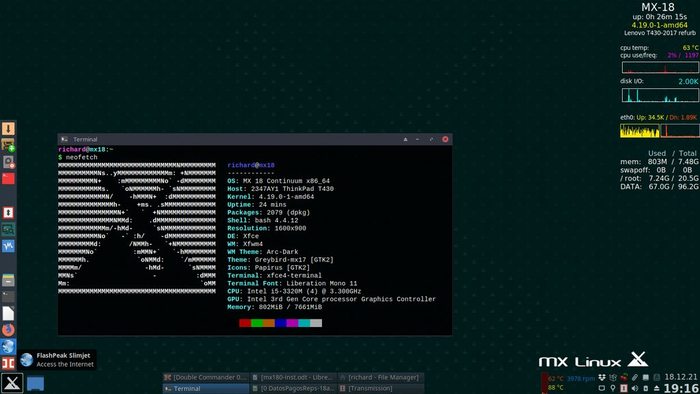The width and height of the screenshot is (700, 394).
Task: Open the disk utility launcher icon
Action: coord(8,162)
